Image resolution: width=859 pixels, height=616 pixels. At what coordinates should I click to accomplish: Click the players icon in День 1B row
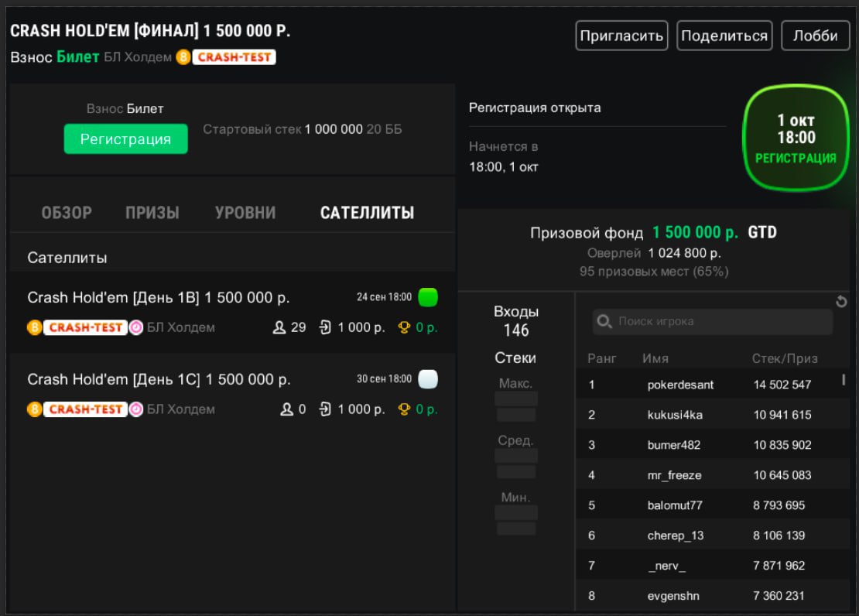point(279,327)
